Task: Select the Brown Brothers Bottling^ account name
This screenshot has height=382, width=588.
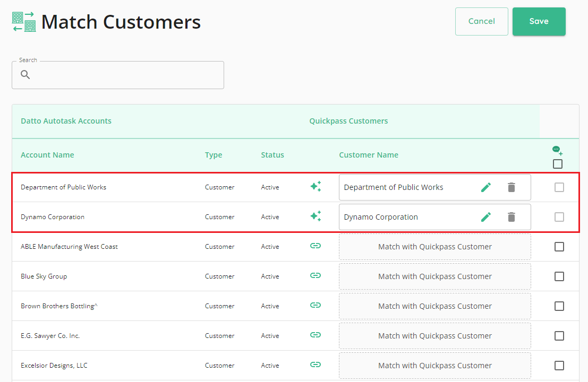Action: 59,306
